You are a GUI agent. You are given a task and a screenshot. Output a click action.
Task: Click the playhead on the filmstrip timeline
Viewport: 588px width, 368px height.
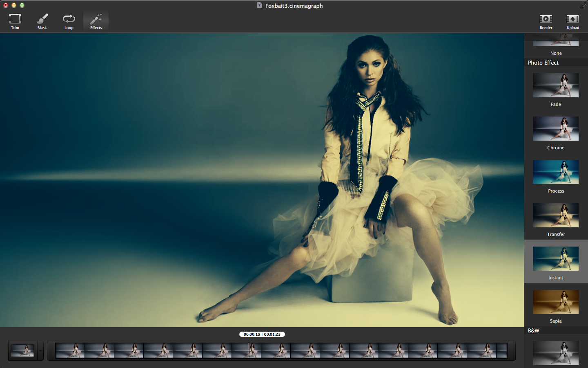249,351
